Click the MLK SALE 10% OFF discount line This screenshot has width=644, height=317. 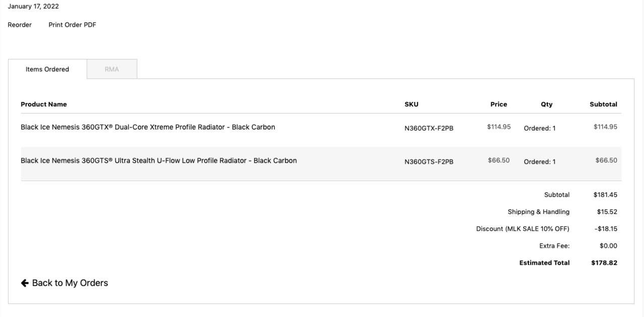coord(523,229)
